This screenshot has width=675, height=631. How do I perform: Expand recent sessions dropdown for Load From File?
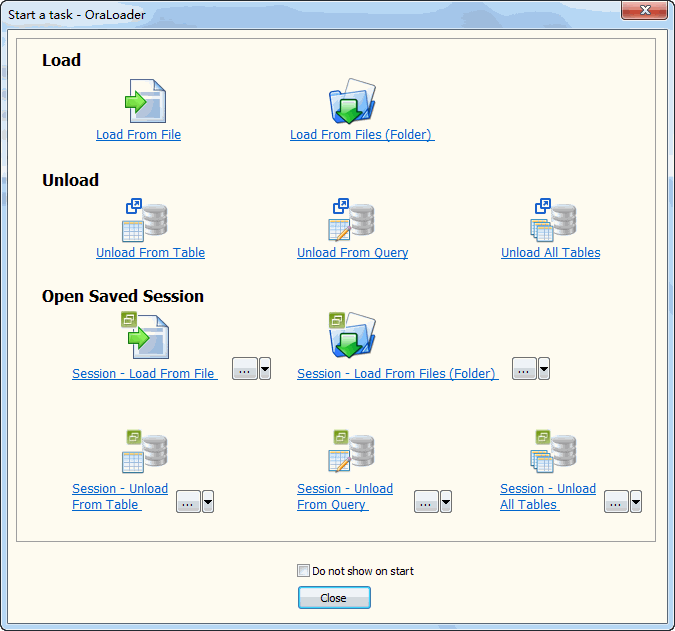tap(265, 368)
